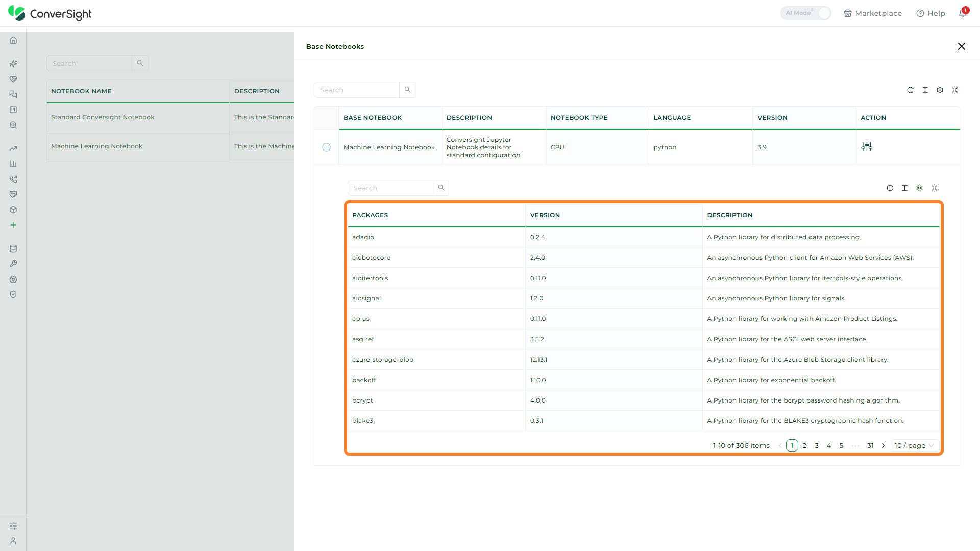Open the user profile sidebar icon
The width and height of the screenshot is (980, 551).
[x=13, y=541]
